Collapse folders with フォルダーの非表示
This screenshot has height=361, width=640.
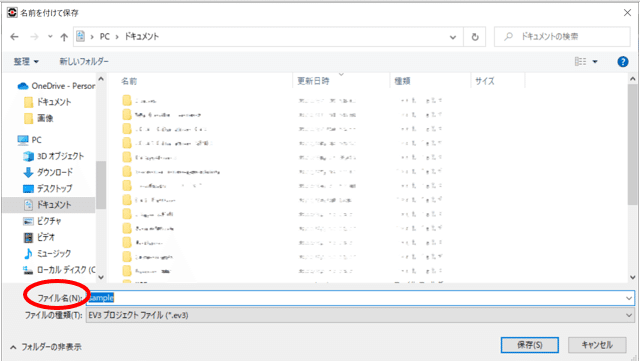(x=51, y=347)
